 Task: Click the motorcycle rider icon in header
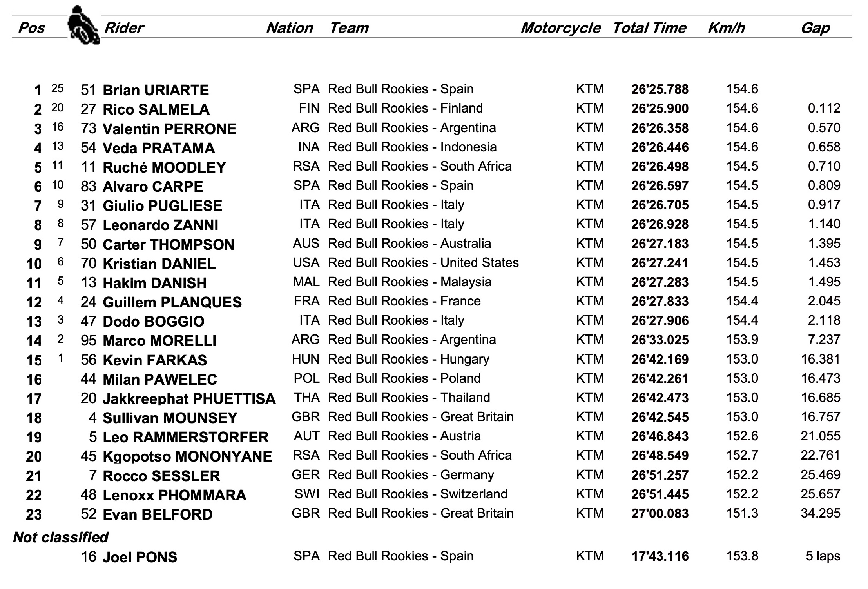tap(84, 25)
